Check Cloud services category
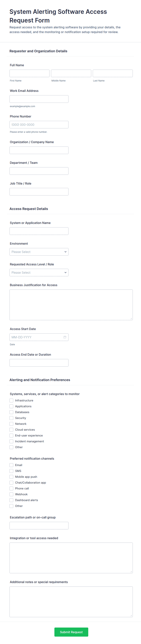The height and width of the screenshot is (644, 141). tap(12, 430)
